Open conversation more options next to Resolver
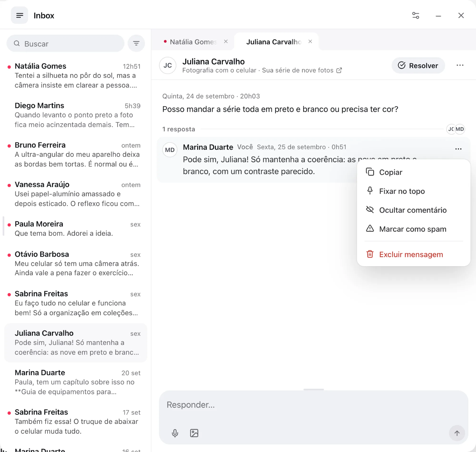This screenshot has height=452, width=476. click(x=460, y=65)
